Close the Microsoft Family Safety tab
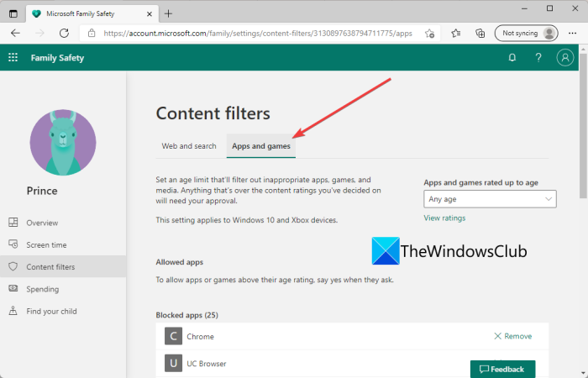This screenshot has width=588, height=378. pyautogui.click(x=150, y=14)
